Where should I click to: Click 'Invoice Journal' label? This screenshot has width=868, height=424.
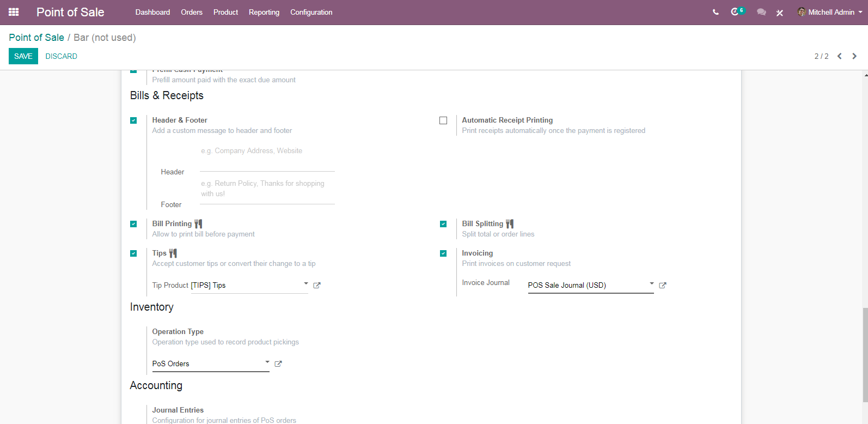click(486, 282)
